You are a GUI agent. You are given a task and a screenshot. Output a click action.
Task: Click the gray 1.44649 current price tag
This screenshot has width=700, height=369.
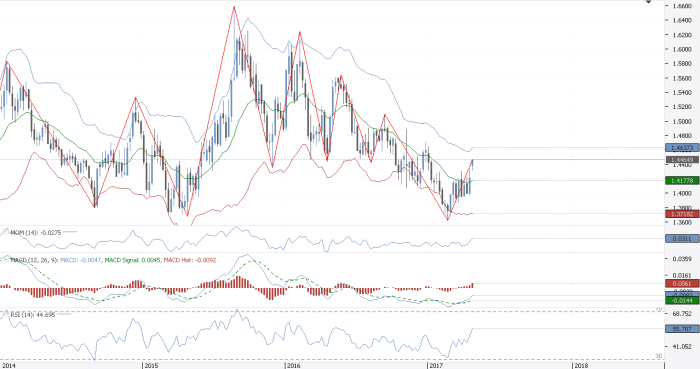[682, 159]
